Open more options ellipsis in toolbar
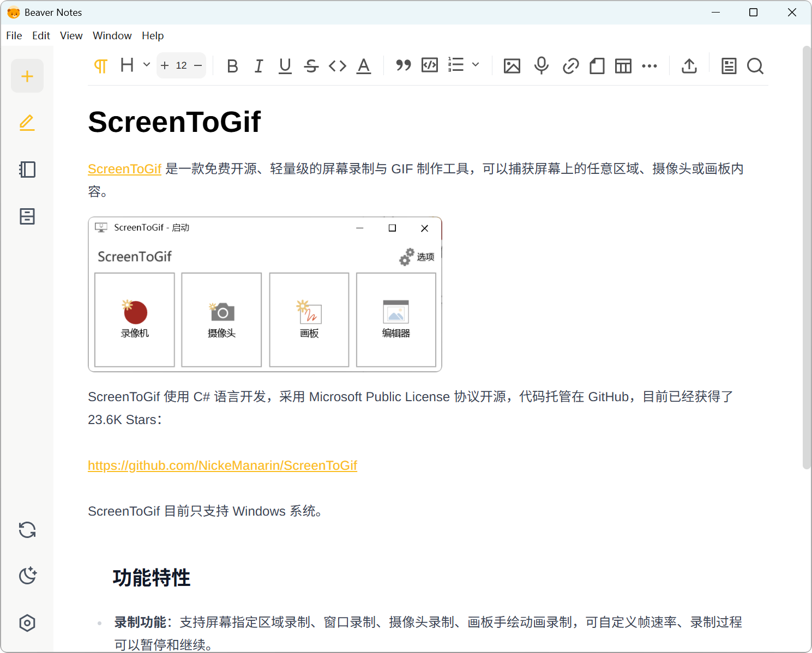The height and width of the screenshot is (653, 812). point(649,66)
